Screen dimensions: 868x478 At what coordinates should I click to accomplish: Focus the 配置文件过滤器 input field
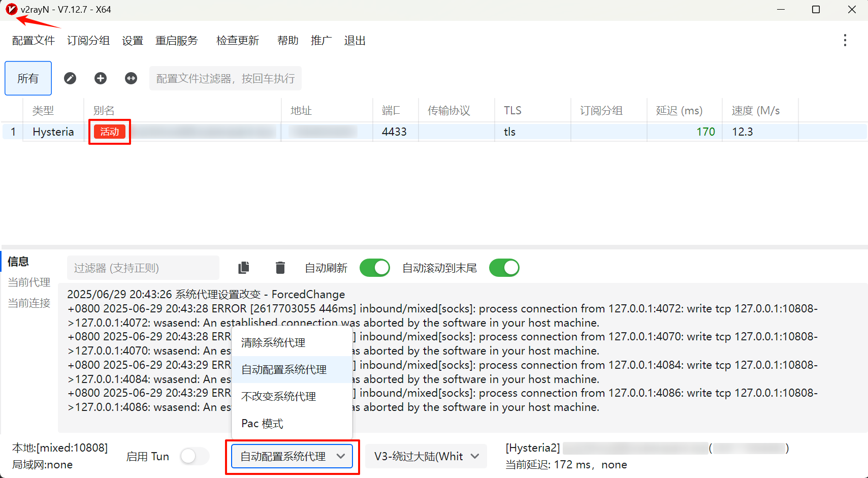pos(226,78)
